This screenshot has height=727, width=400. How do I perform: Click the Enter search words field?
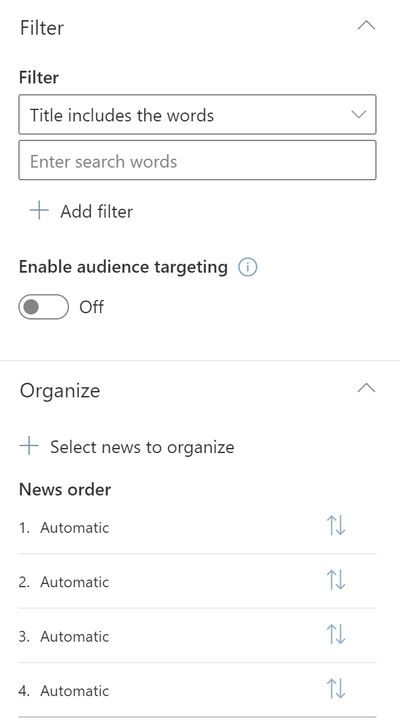pos(197,160)
